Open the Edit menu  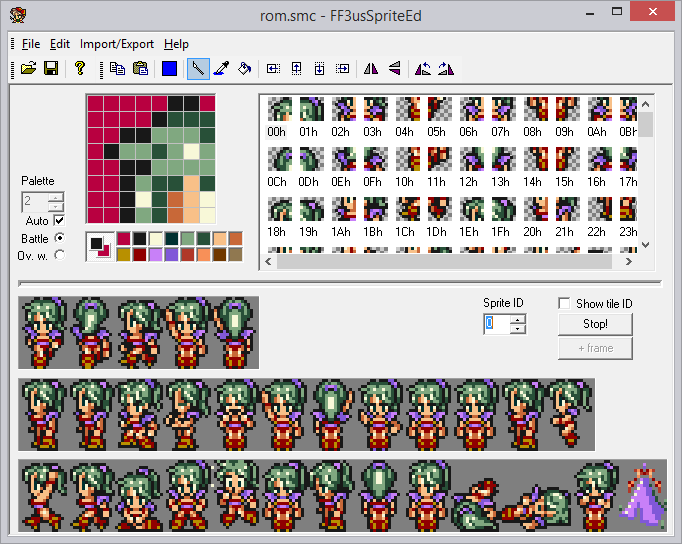coord(60,44)
